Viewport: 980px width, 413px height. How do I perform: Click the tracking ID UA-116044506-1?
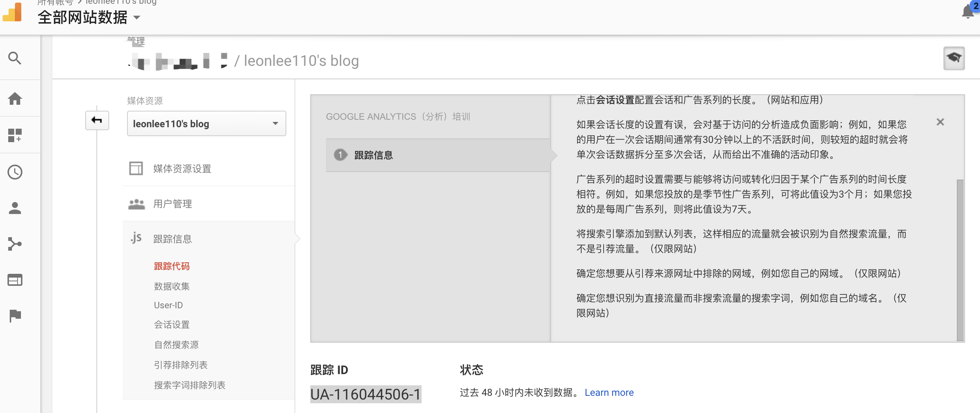(x=366, y=394)
